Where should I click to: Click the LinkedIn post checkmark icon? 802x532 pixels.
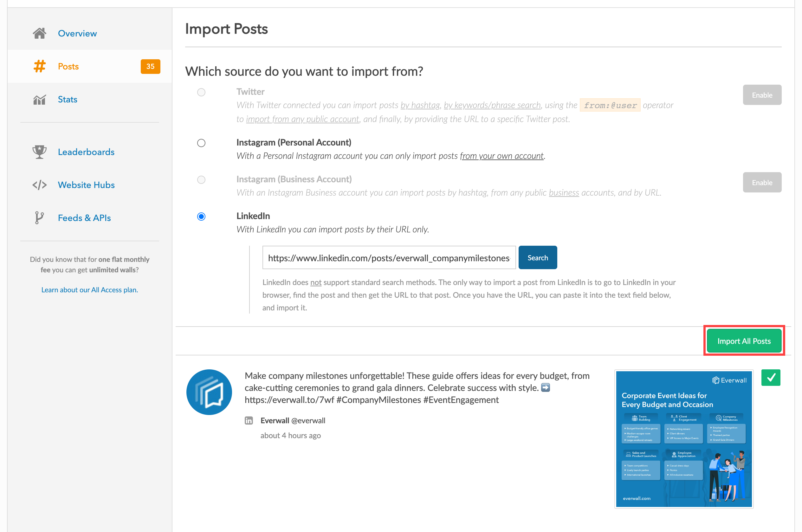click(x=771, y=378)
